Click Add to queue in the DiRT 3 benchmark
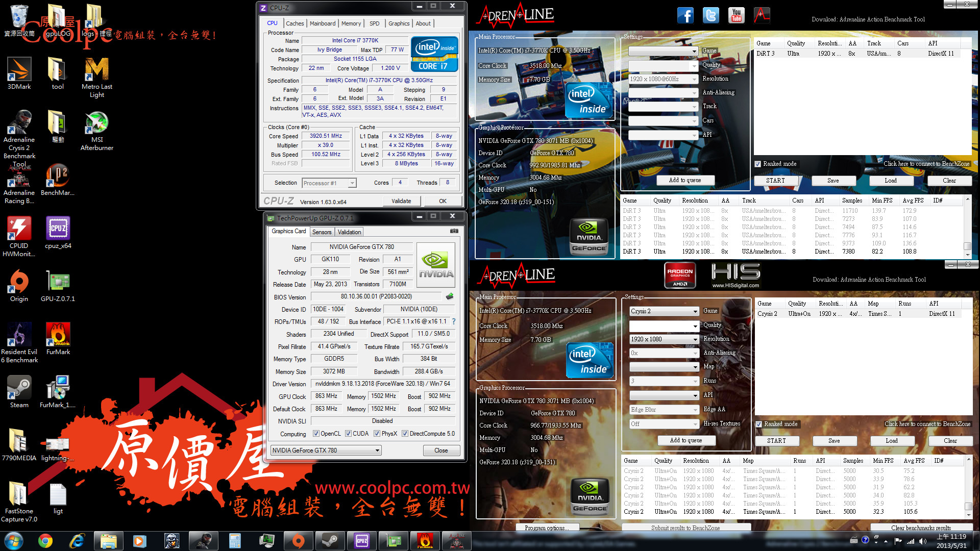 [684, 180]
